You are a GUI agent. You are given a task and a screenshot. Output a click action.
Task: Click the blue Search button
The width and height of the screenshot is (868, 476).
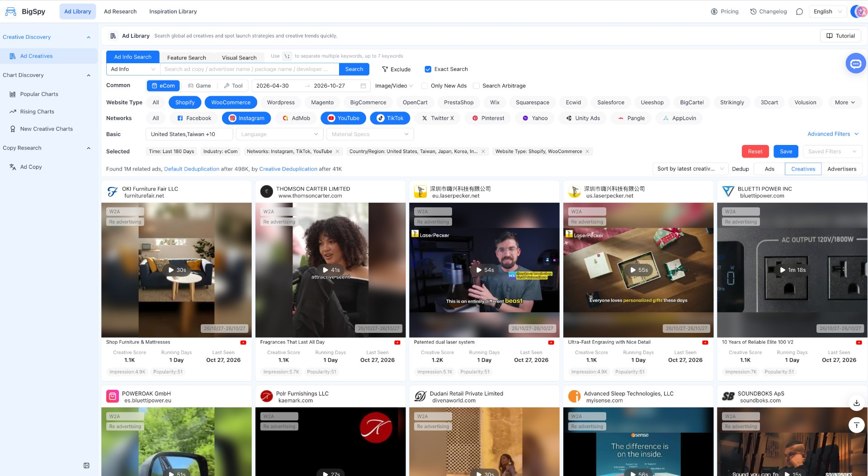(x=354, y=69)
